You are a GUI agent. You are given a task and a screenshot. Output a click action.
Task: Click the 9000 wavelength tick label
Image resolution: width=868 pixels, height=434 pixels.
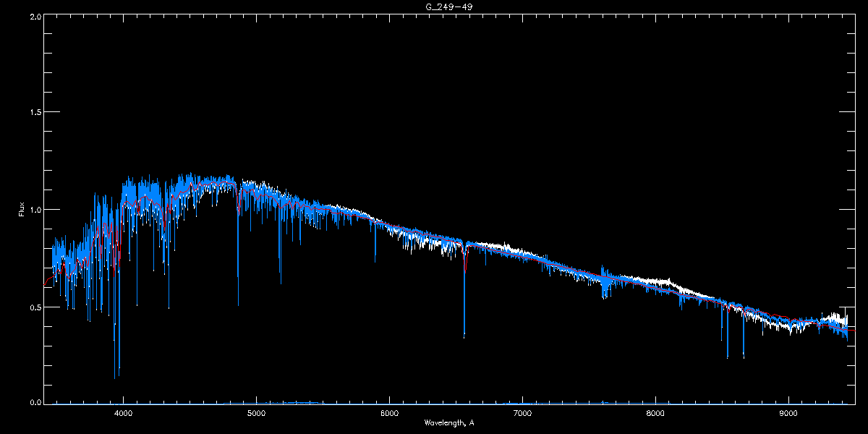tap(788, 413)
